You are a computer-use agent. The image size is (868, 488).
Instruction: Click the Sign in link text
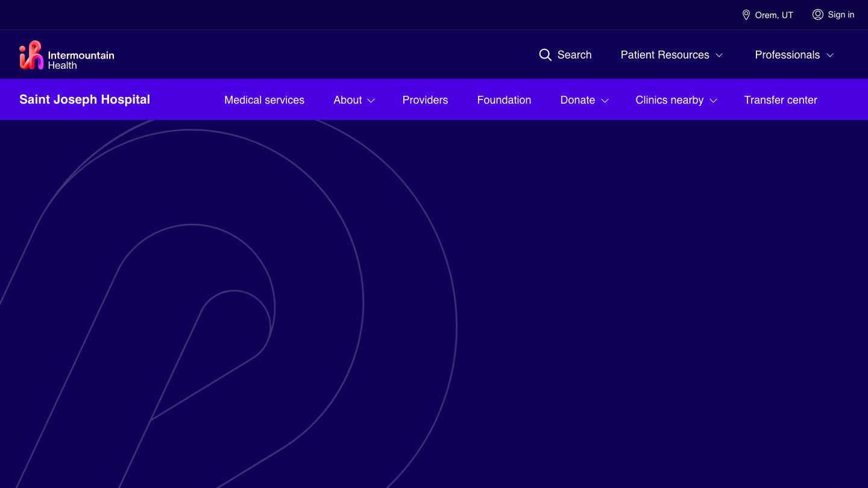click(841, 14)
